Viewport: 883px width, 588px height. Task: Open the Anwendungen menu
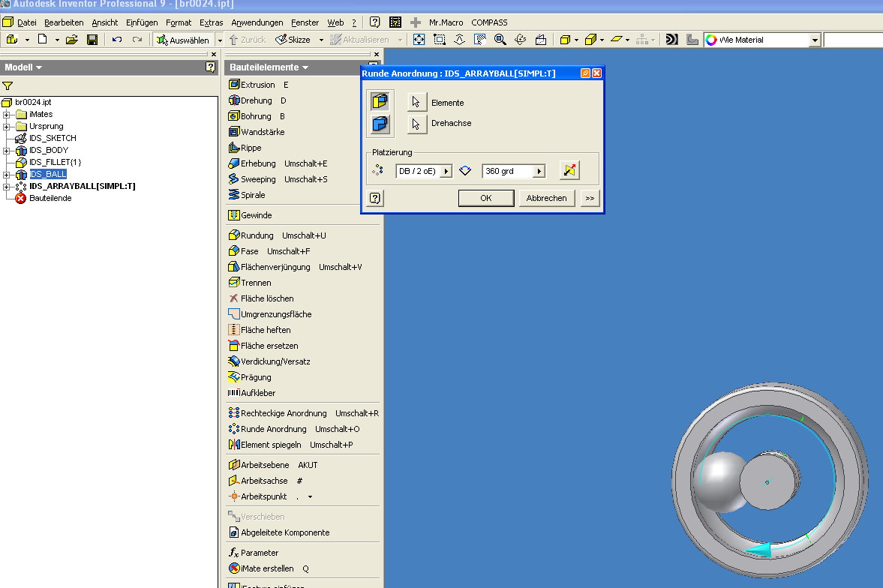(257, 22)
